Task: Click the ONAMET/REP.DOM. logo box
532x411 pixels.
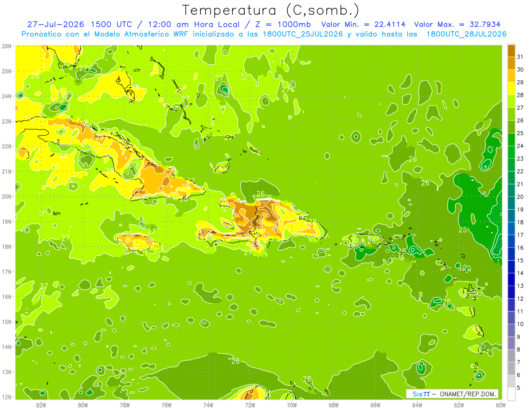Action: pos(452,394)
